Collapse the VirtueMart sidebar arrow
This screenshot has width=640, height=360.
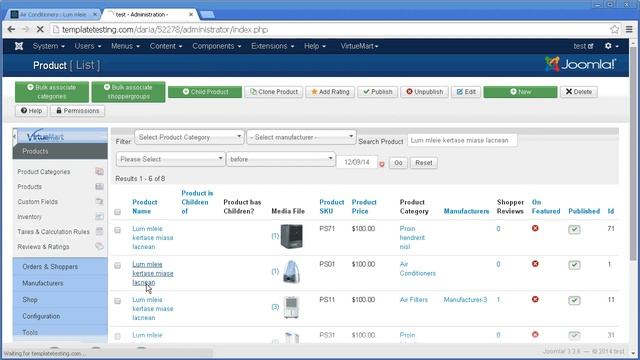point(15,136)
